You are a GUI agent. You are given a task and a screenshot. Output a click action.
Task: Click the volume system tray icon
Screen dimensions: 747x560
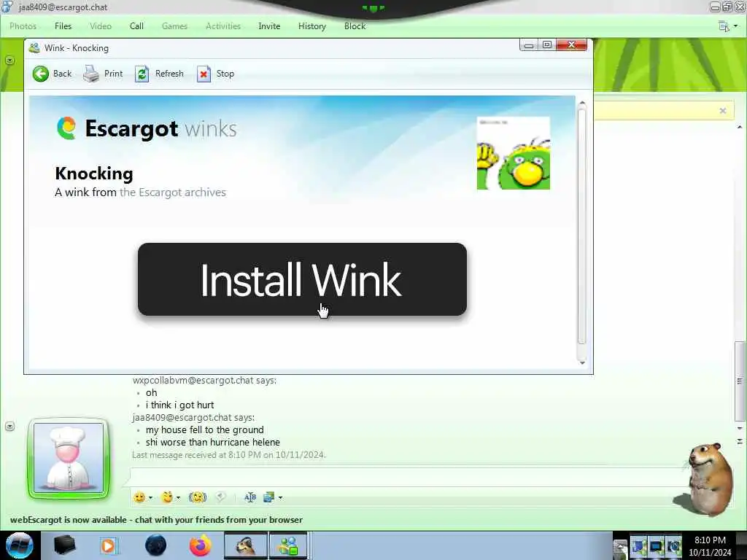pyautogui.click(x=674, y=547)
